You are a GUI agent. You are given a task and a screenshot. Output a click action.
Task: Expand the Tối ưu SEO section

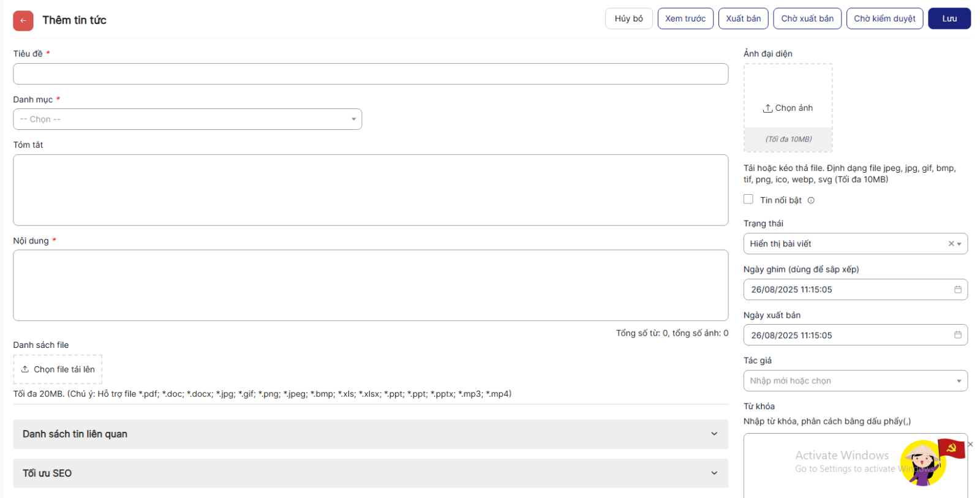pyautogui.click(x=370, y=473)
